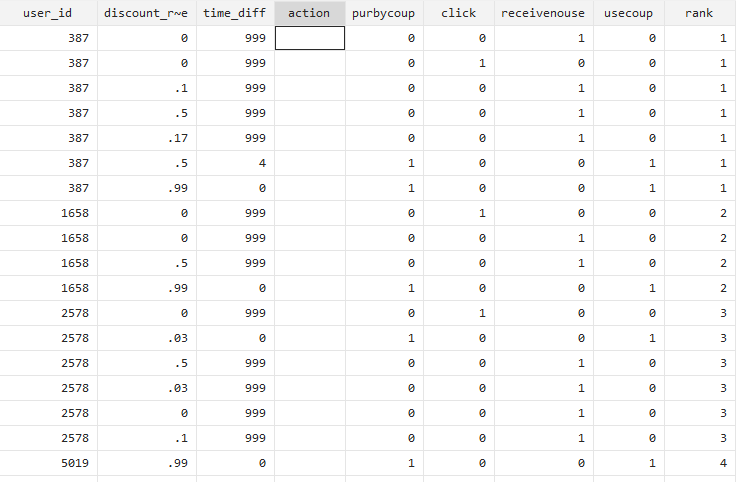Select discount .5 in the 1658 row
The height and width of the screenshot is (482, 736).
pyautogui.click(x=146, y=263)
